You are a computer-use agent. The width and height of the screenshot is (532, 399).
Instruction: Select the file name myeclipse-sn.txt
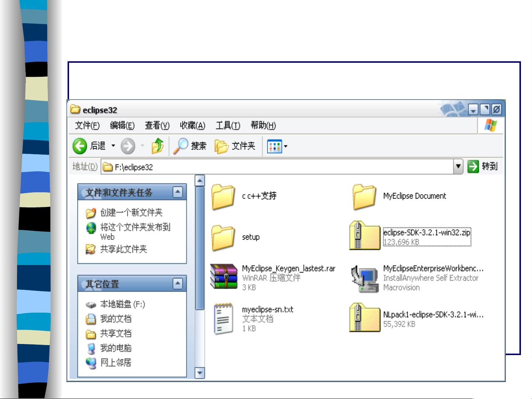[268, 310]
